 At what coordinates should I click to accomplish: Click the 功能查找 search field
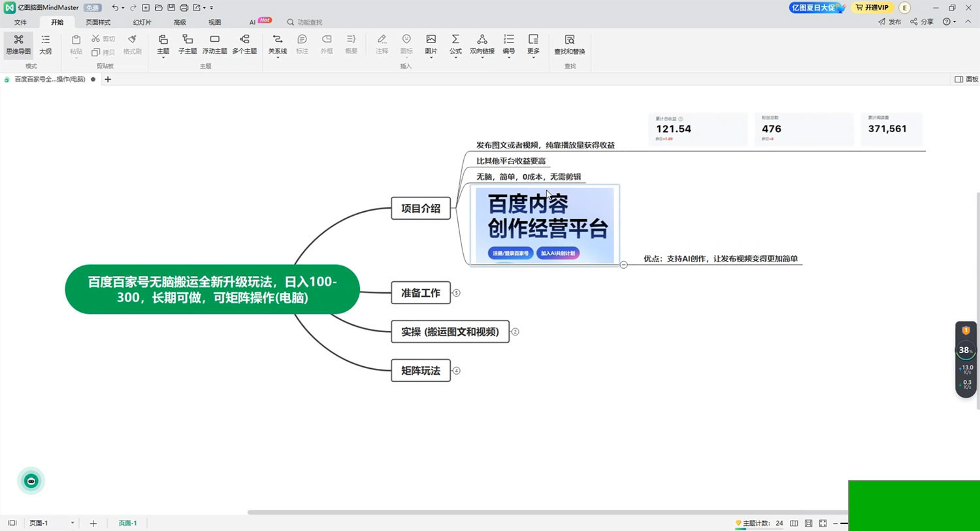point(305,22)
